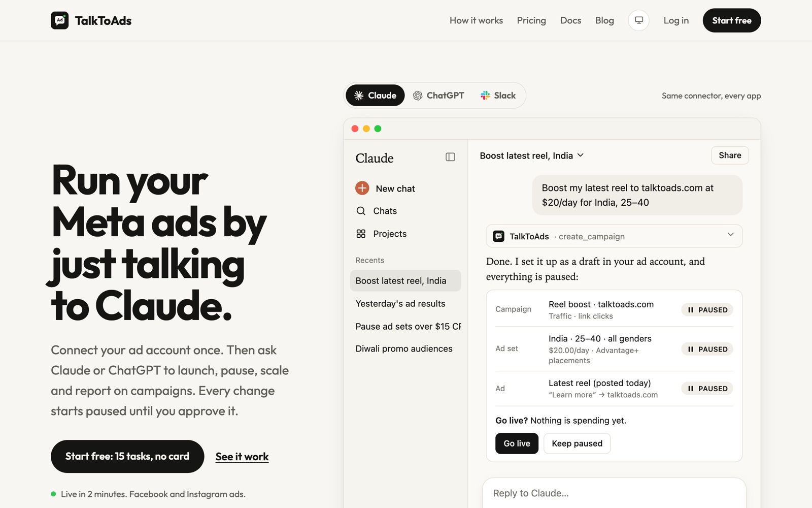
Task: Click the TalkToAds logo icon
Action: point(59,20)
